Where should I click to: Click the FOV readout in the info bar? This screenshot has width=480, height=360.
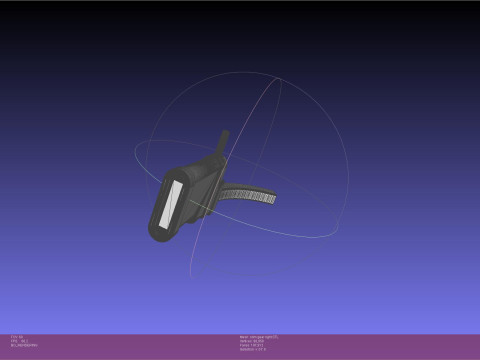pyautogui.click(x=17, y=337)
